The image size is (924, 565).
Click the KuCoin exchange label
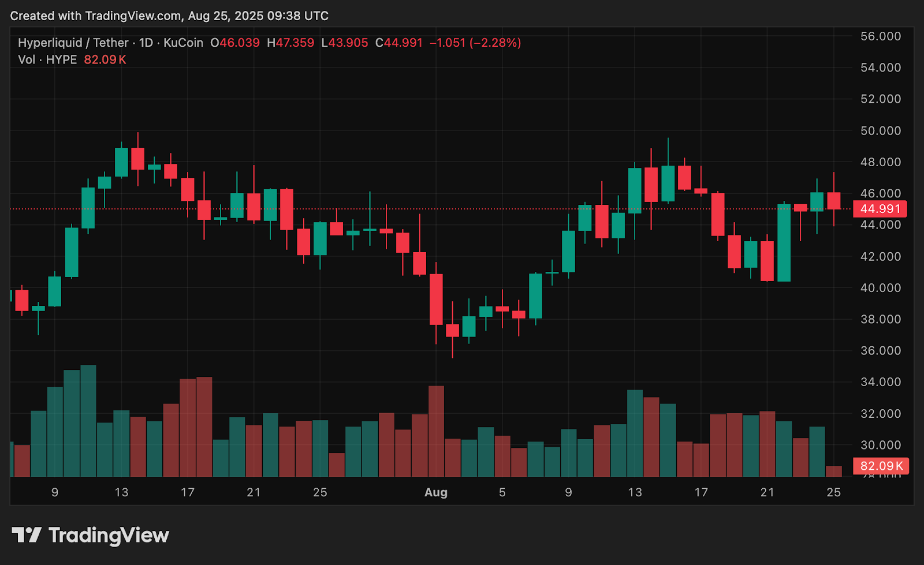(x=183, y=42)
